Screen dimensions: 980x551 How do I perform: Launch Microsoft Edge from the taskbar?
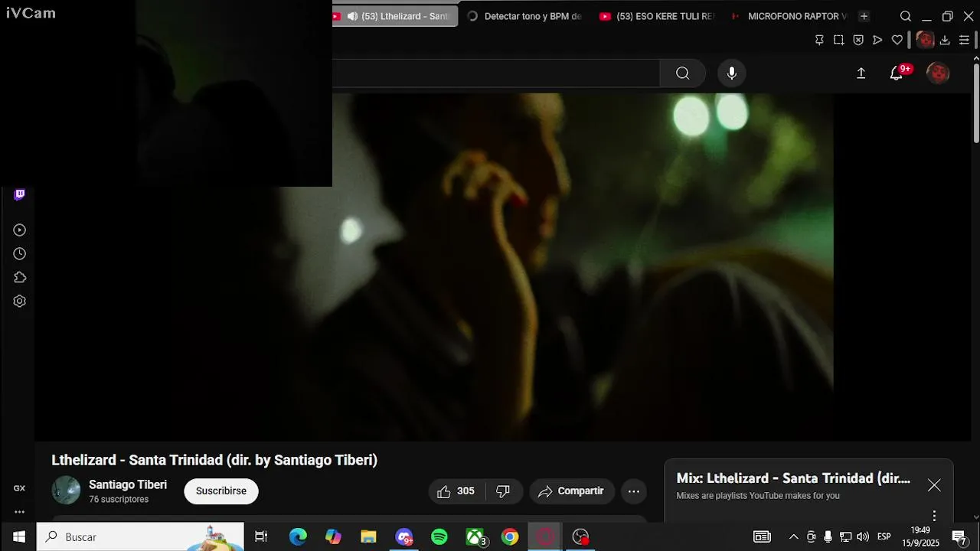[298, 536]
